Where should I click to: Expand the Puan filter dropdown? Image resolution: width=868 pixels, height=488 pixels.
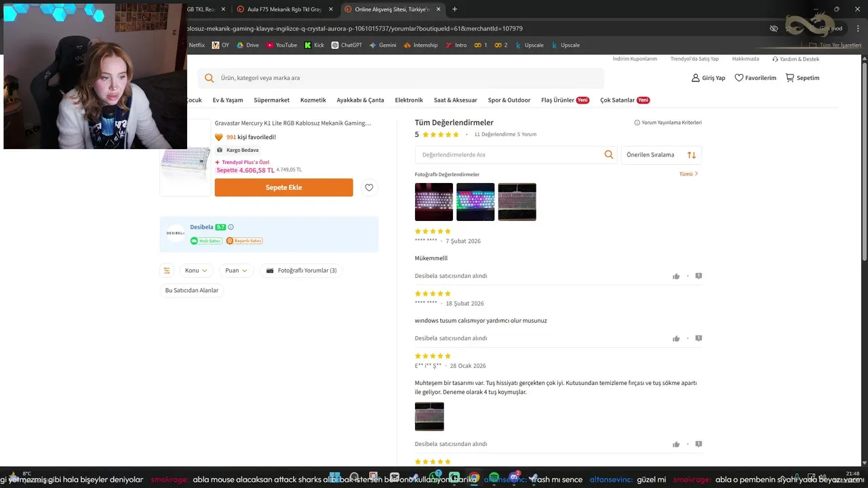236,270
